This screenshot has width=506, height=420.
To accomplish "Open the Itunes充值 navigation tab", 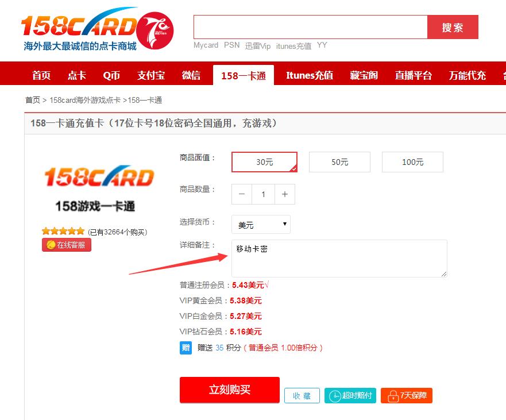I will (310, 75).
